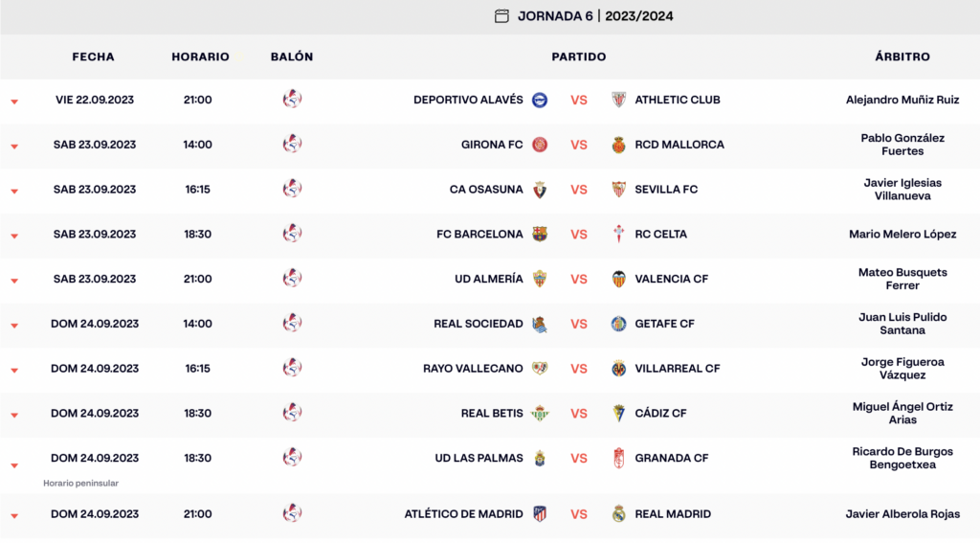Expand the Atlético de Madrid vs Real Madrid row
The image size is (980, 543).
(x=14, y=516)
